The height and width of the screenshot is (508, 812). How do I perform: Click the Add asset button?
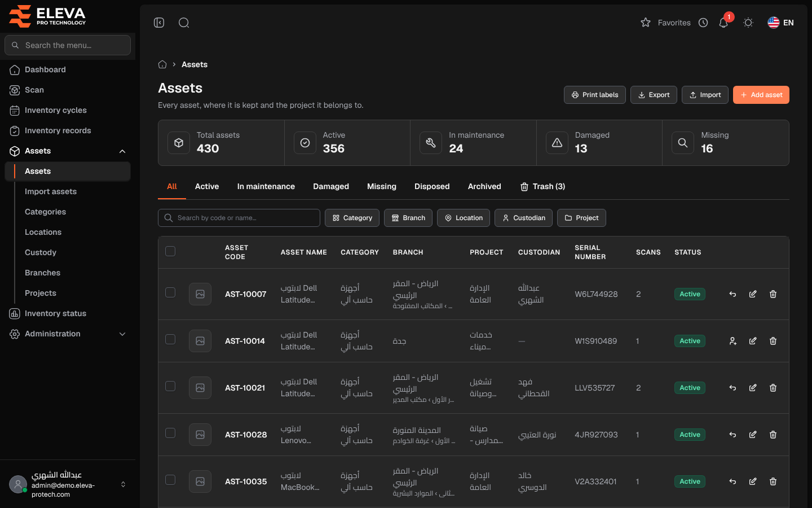click(761, 95)
